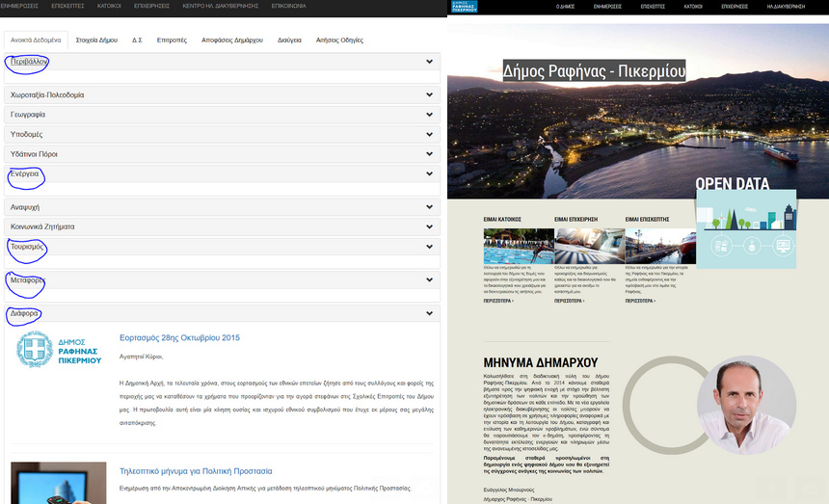The image size is (829, 504).
Task: Click the mayor's portrait photo
Action: click(x=746, y=405)
